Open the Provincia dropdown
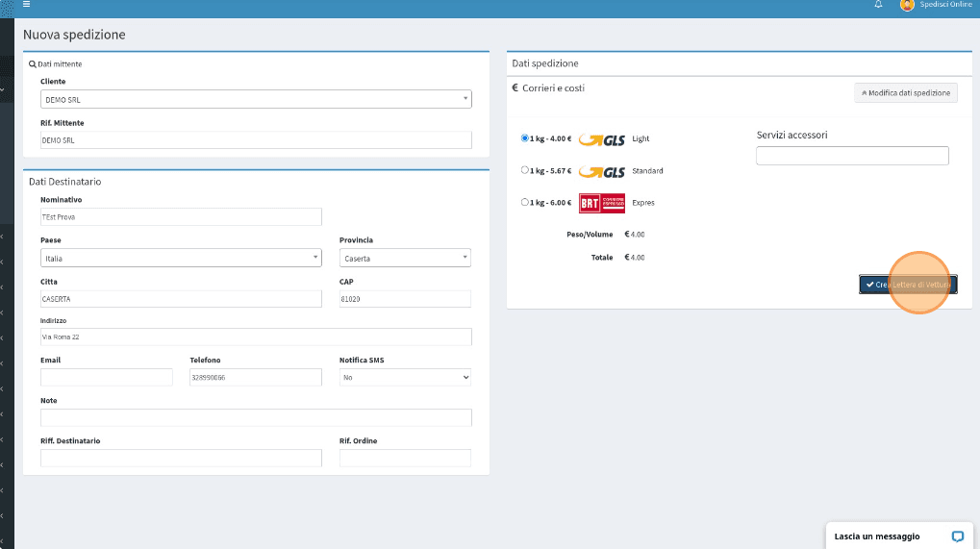980x549 pixels. (405, 258)
